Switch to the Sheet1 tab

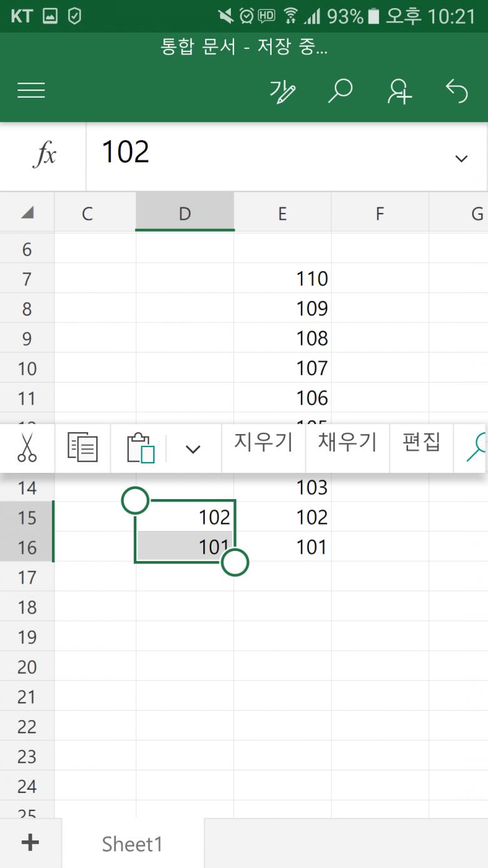point(132,844)
